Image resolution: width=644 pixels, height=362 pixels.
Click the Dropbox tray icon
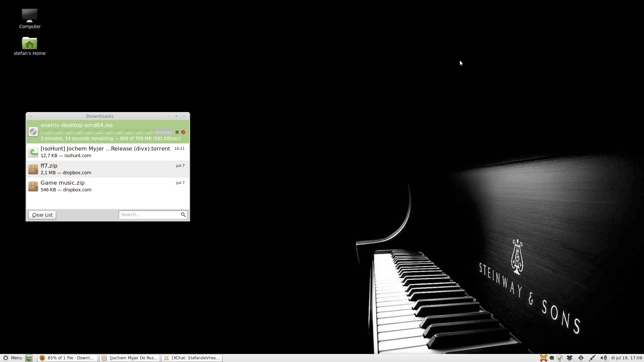[570, 358]
